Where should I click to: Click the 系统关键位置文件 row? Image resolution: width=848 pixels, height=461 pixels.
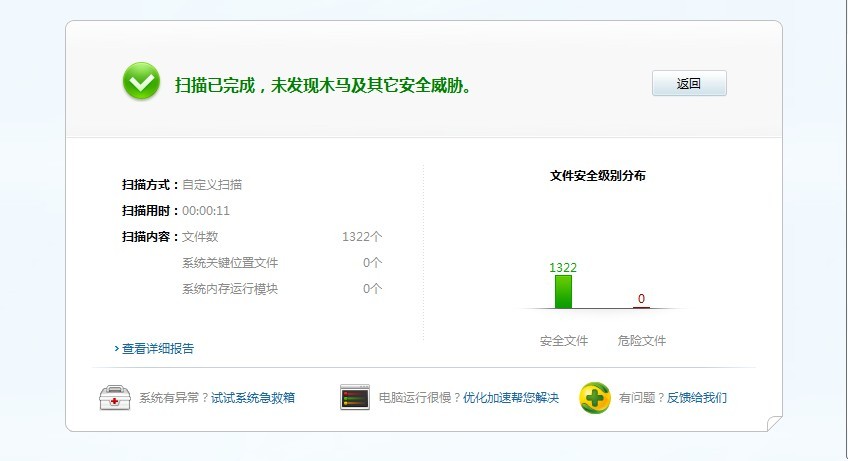[282, 263]
